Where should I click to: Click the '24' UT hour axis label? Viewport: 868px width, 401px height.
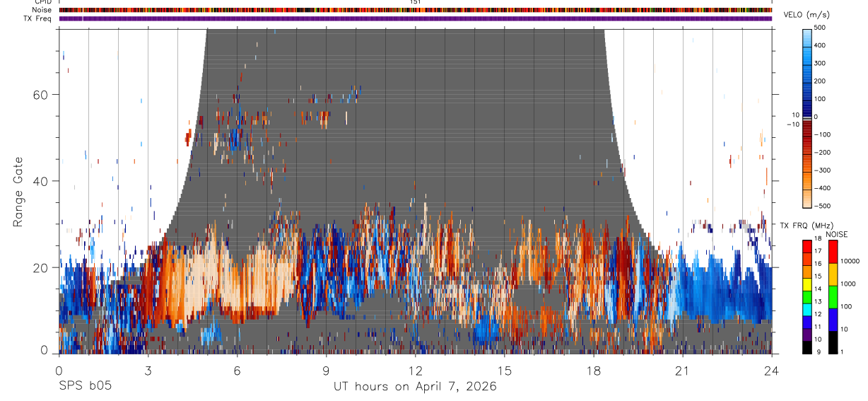[x=772, y=370]
